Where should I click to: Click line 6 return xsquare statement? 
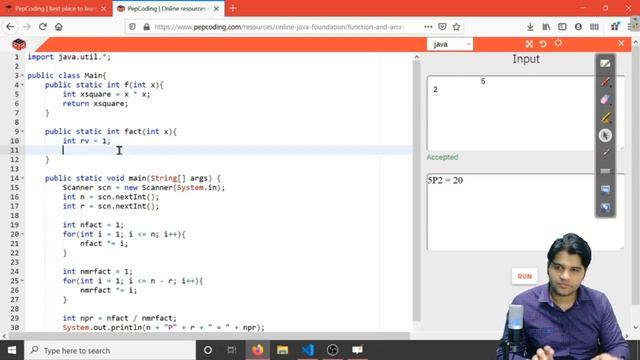pyautogui.click(x=95, y=104)
